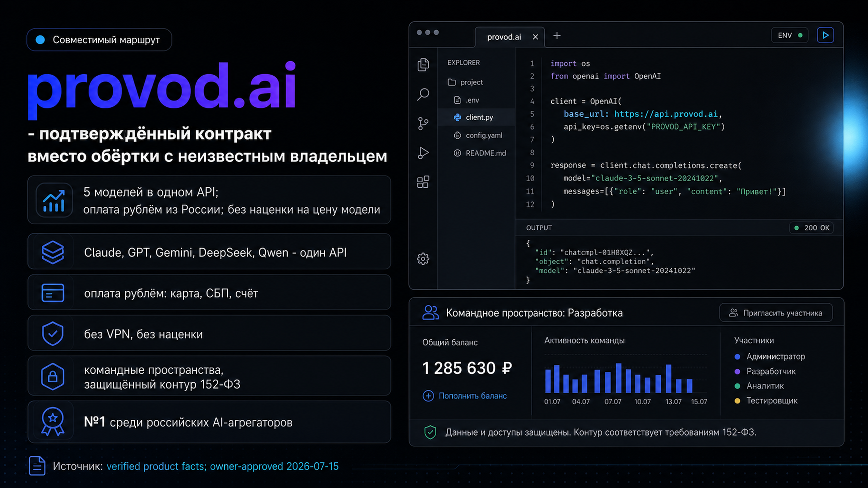Viewport: 868px width, 488px height.
Task: Click the team users icon beside 'Командное пространство'
Action: click(430, 312)
